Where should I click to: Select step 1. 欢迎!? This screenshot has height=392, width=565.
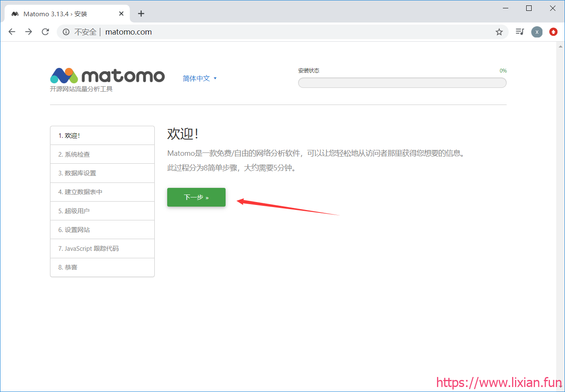tap(102, 135)
